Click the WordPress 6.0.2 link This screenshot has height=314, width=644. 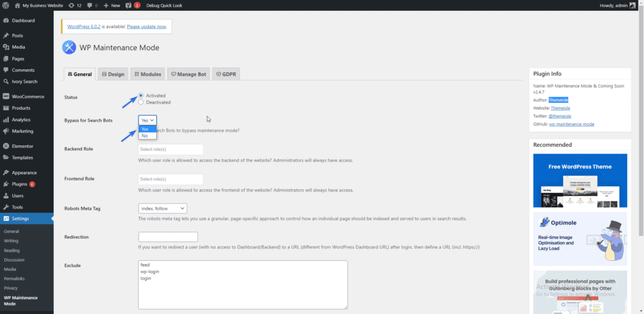point(84,26)
